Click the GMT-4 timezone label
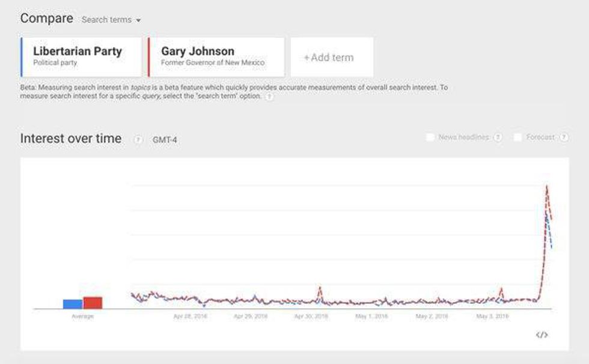Viewport: 589px width, 364px height. coord(165,140)
